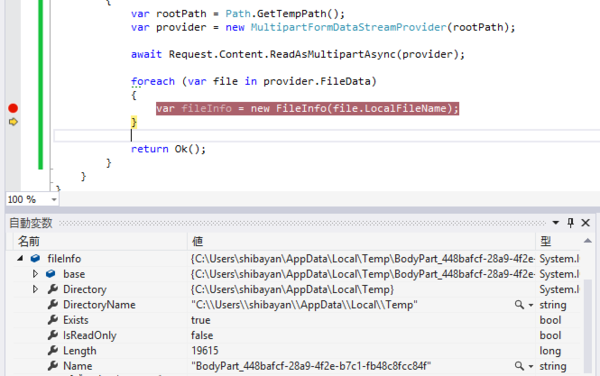600x376 pixels.
Task: Select the Name value starting with BodyPart_448bafcf
Action: tap(311, 366)
